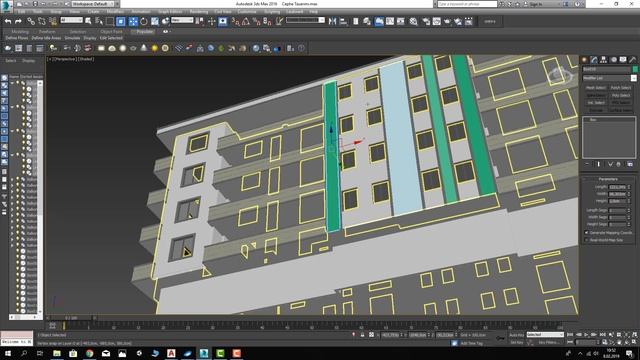The height and width of the screenshot is (360, 640).
Task: Open the Mirror tool
Action: tap(332, 21)
